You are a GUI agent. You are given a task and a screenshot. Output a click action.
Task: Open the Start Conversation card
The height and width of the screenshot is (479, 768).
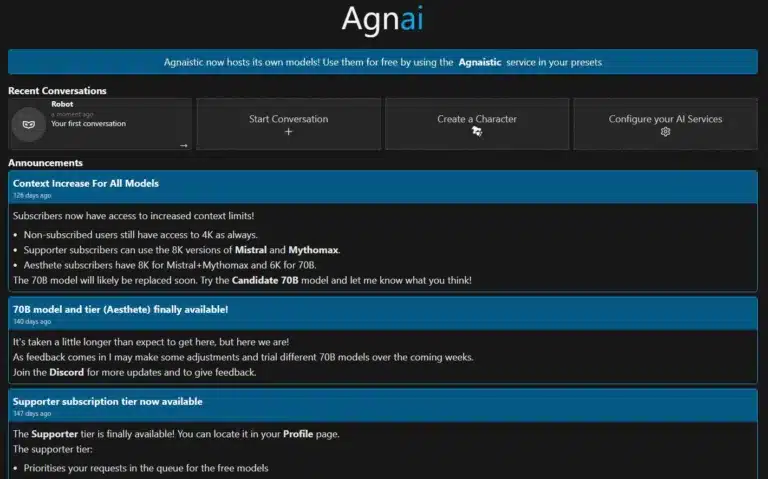[x=288, y=124]
